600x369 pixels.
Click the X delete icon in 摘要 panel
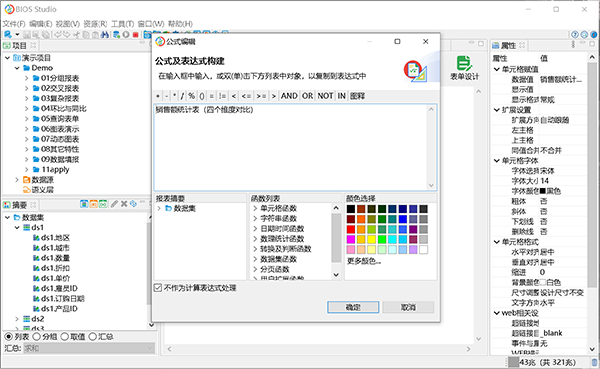point(124,204)
